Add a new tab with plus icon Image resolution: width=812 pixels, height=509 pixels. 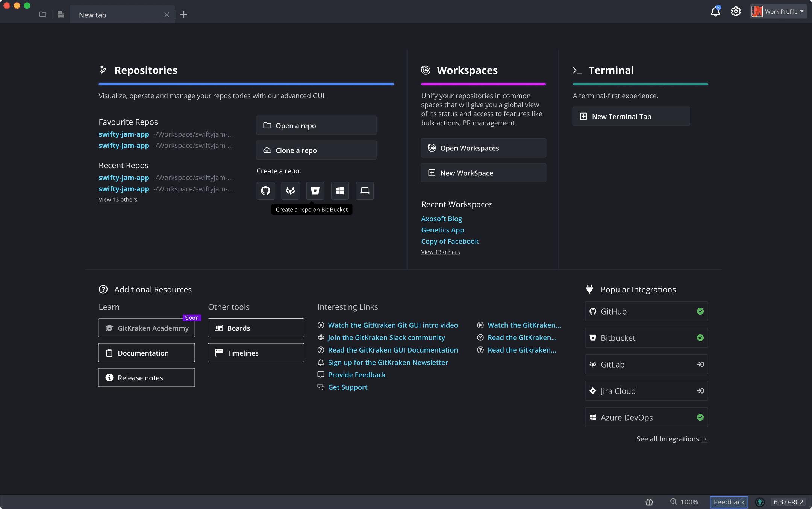[183, 15]
